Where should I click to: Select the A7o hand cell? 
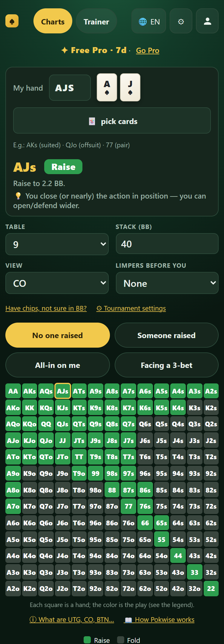point(13,506)
